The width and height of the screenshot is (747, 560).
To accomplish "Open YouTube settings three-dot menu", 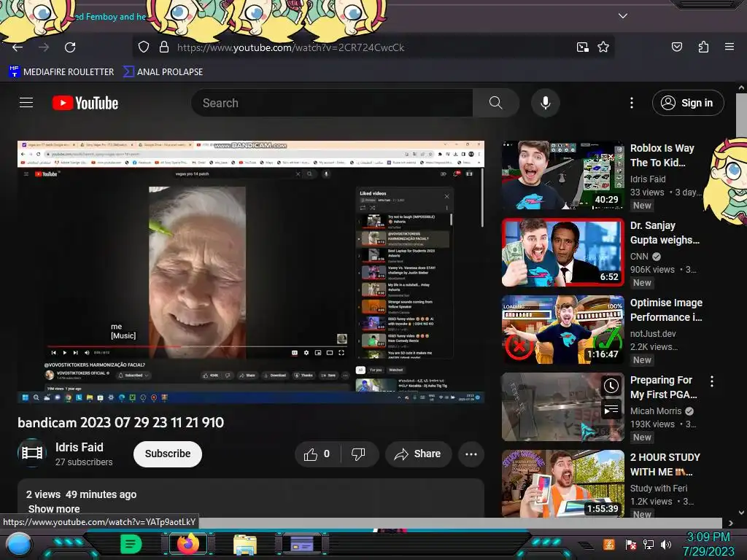I will point(632,103).
